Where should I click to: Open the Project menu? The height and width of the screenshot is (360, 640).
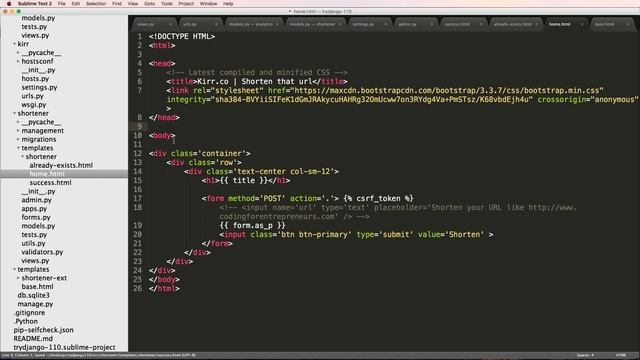(x=186, y=4)
